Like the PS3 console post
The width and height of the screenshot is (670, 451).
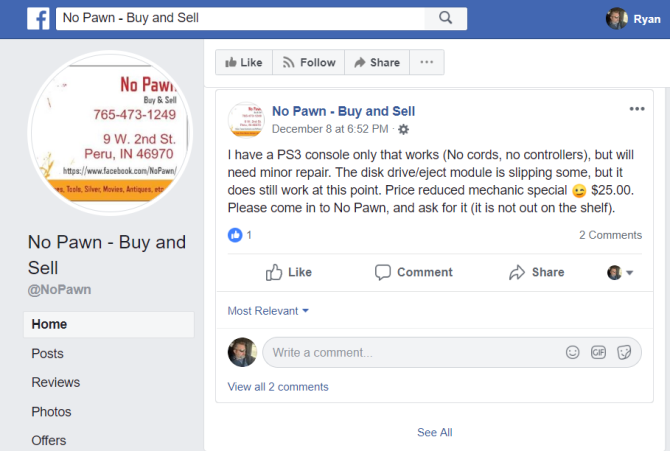(x=289, y=272)
